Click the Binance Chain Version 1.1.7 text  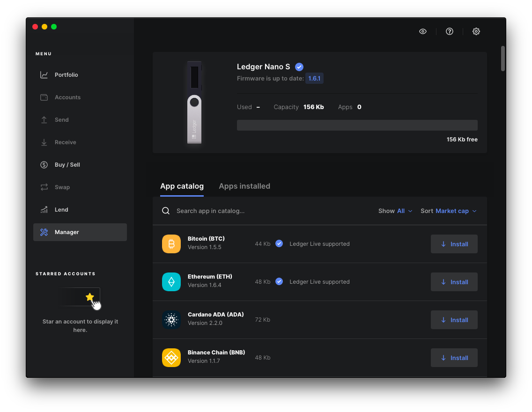[x=204, y=361]
